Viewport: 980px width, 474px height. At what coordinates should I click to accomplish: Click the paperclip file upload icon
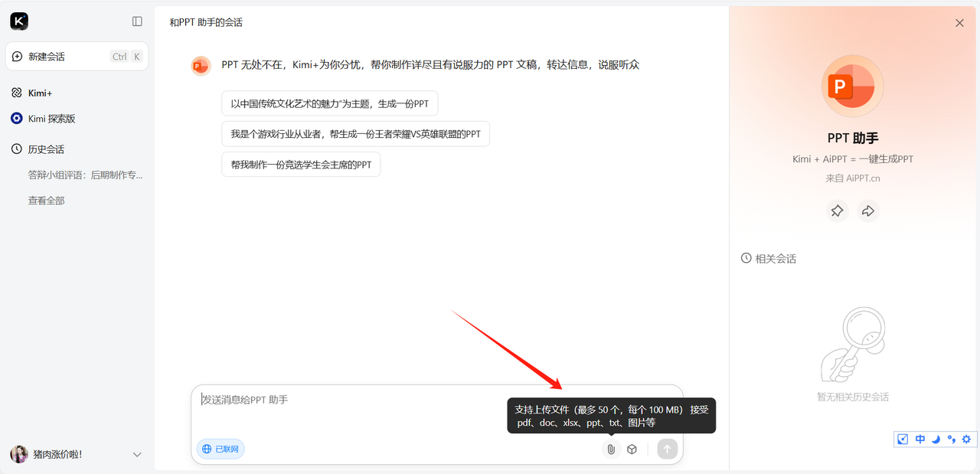click(611, 449)
